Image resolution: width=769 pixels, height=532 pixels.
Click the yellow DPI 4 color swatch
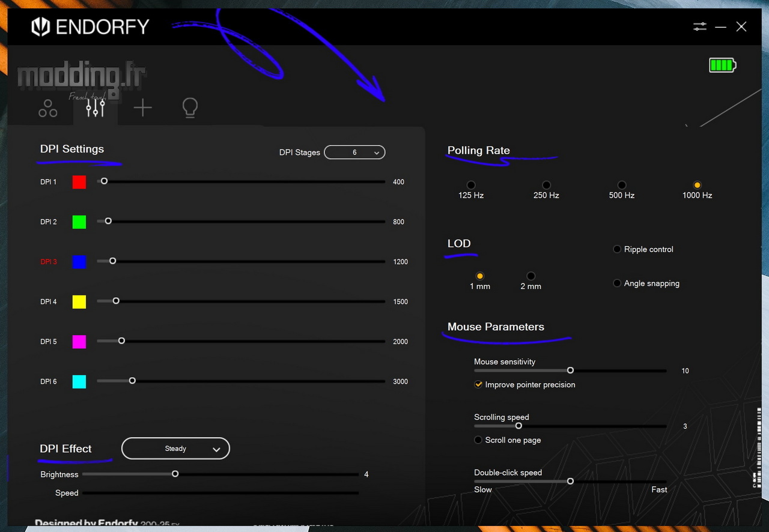[x=79, y=301]
